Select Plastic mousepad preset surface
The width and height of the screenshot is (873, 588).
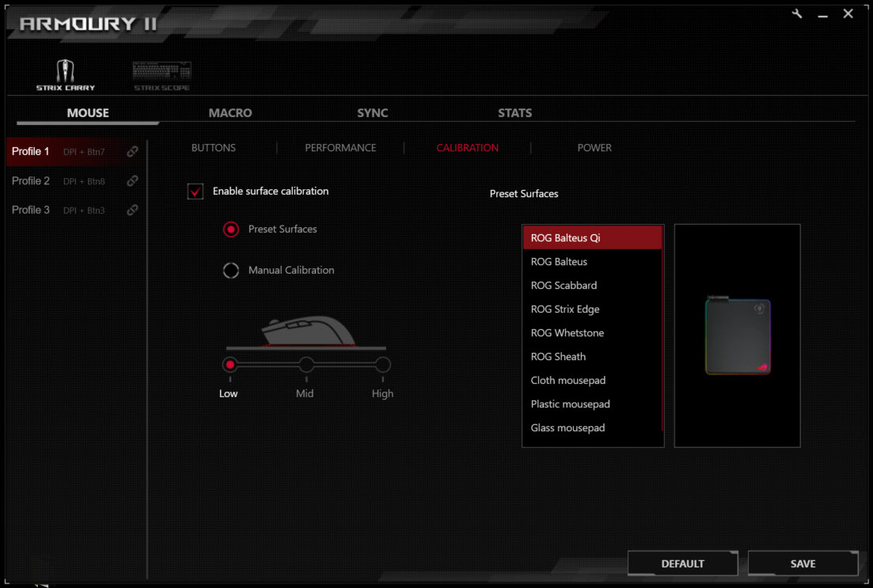point(592,404)
